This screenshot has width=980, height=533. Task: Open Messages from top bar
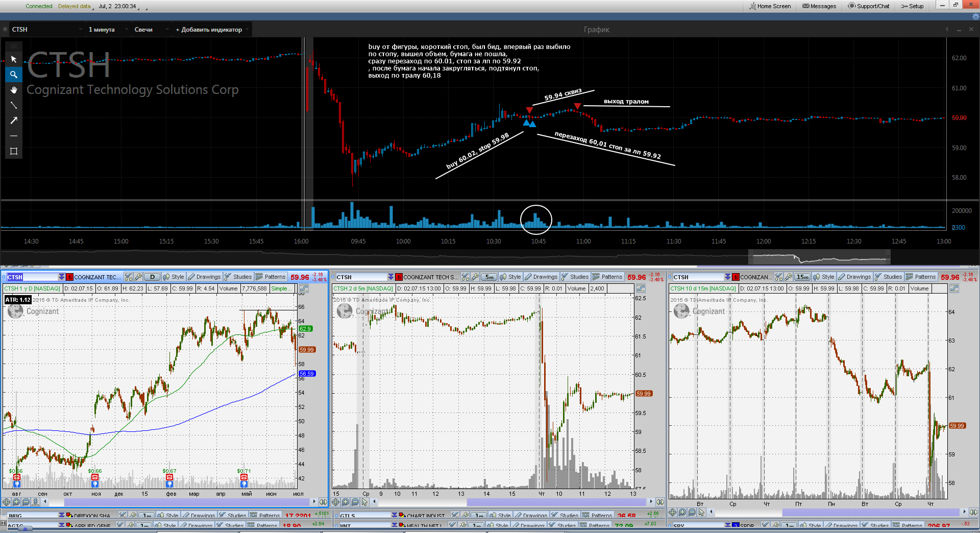(x=819, y=6)
